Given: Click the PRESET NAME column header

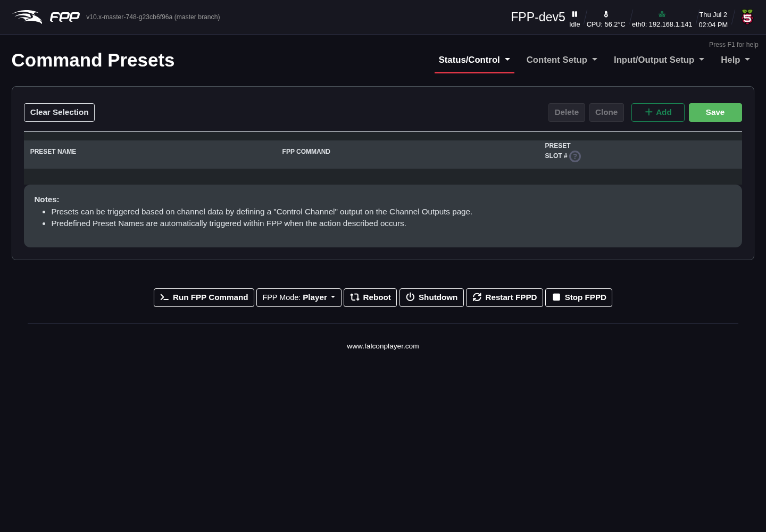Looking at the screenshot, I should coord(53,152).
